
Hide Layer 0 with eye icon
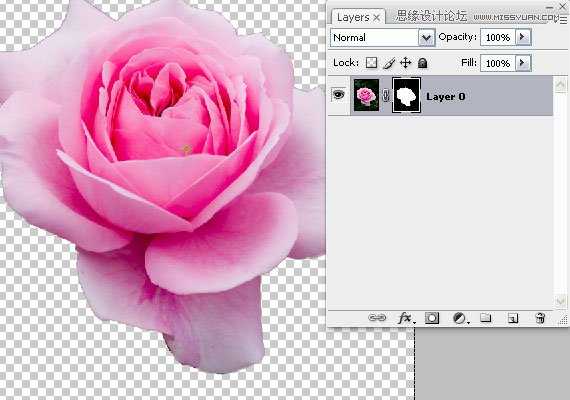point(338,95)
